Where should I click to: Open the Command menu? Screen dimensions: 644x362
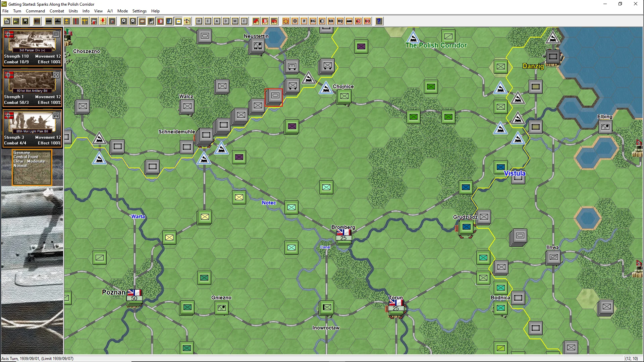(35, 11)
